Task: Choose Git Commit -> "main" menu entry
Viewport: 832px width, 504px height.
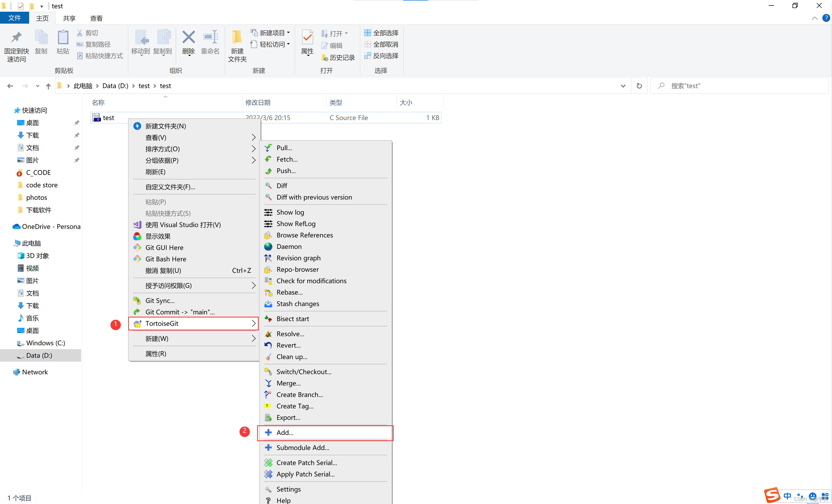Action: pyautogui.click(x=180, y=312)
